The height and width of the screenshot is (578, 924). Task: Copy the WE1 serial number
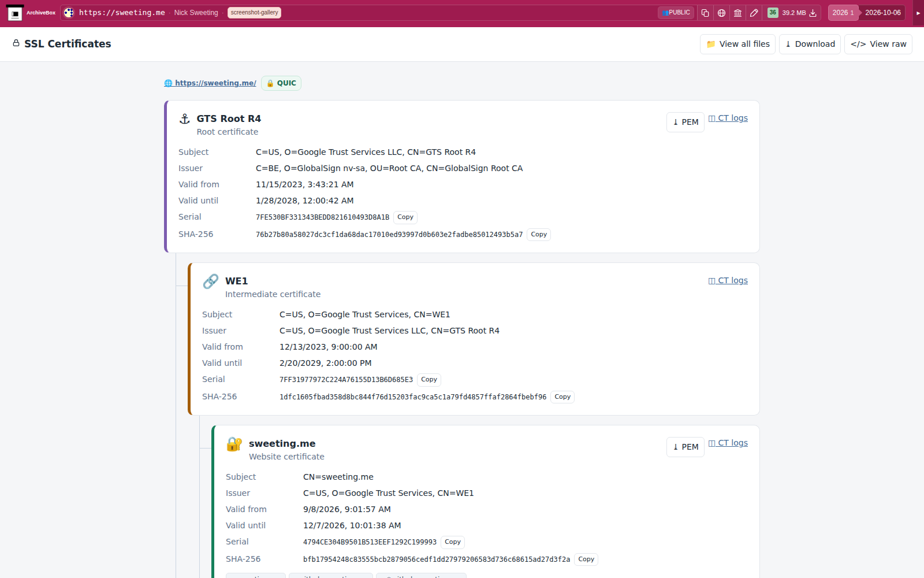[429, 380]
